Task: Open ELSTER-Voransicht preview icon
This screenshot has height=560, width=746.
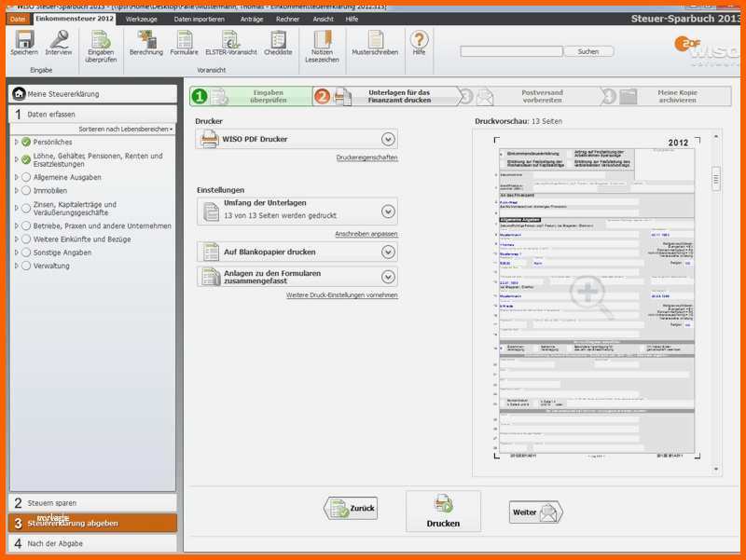Action: (230, 39)
